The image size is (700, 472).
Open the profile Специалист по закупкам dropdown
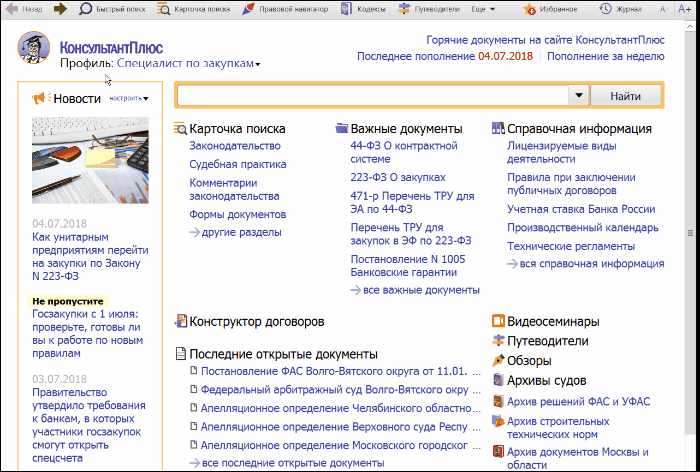click(188, 63)
